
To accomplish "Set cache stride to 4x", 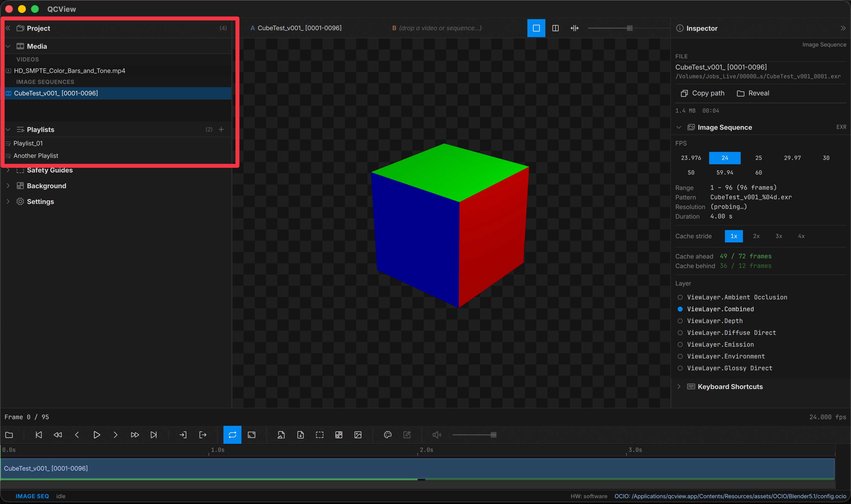I will pyautogui.click(x=801, y=236).
